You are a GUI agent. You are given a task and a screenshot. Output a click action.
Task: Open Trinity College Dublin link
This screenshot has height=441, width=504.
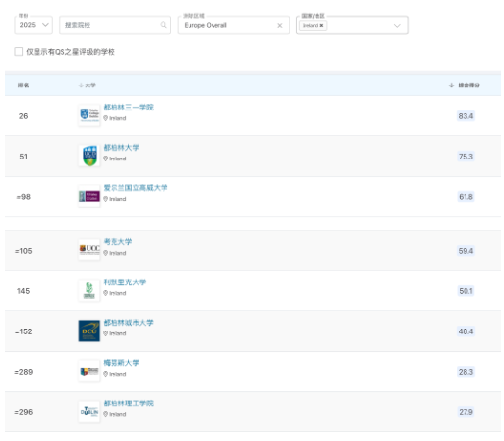coord(128,108)
